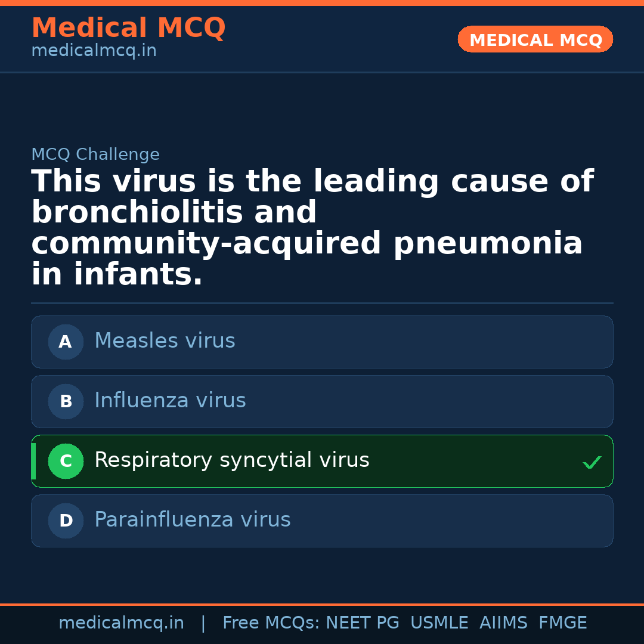Choose the Influenza virus answer text
The height and width of the screenshot is (644, 644).
coord(170,401)
